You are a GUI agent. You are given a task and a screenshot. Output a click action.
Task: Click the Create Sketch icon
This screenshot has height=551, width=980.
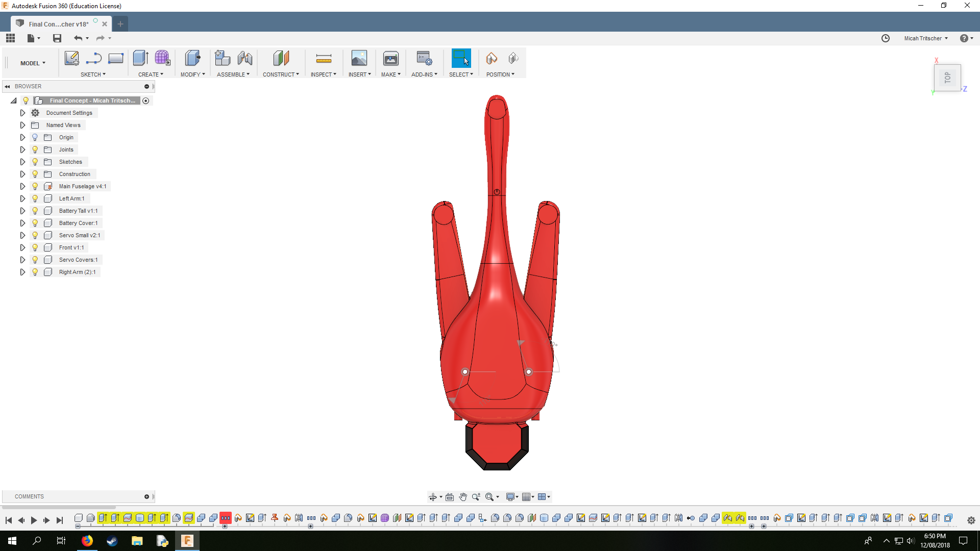(71, 58)
